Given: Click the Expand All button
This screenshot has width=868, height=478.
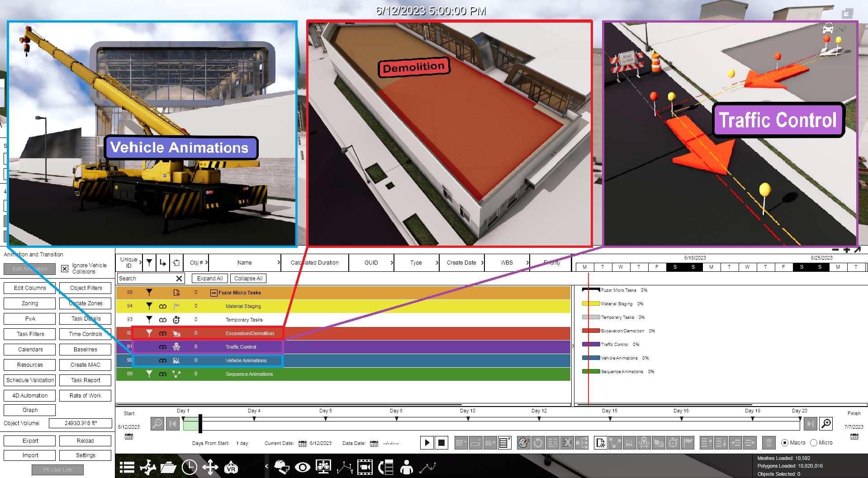Looking at the screenshot, I should pyautogui.click(x=209, y=279).
